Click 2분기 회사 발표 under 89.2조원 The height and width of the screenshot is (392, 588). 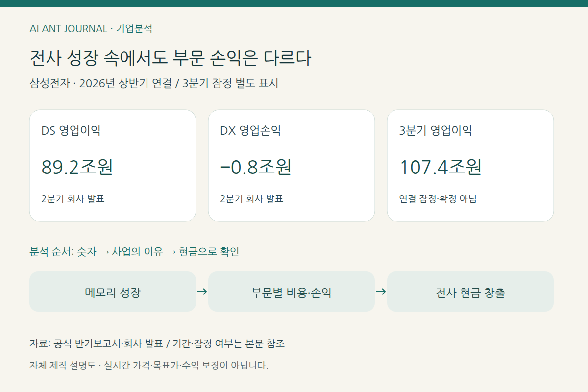[73, 199]
